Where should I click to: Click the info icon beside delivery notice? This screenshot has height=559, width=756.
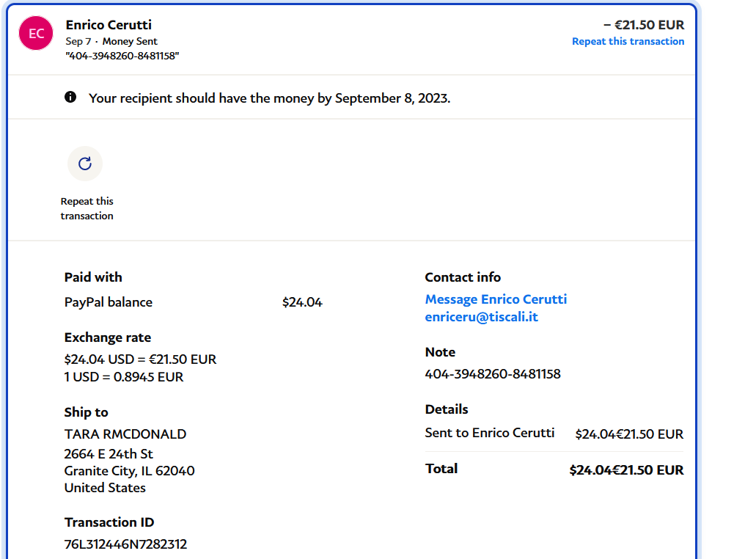(x=70, y=97)
